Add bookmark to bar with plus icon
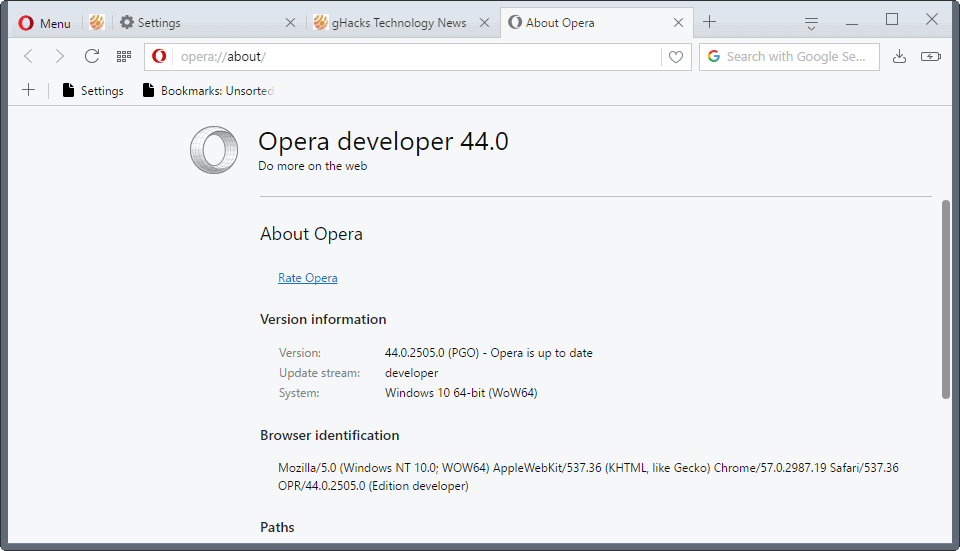The width and height of the screenshot is (960, 551). pos(28,90)
